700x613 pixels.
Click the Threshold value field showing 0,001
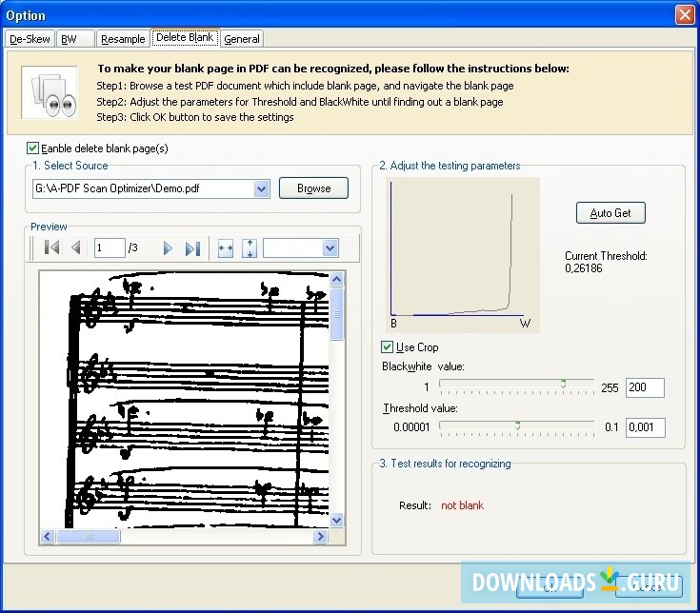click(x=645, y=427)
